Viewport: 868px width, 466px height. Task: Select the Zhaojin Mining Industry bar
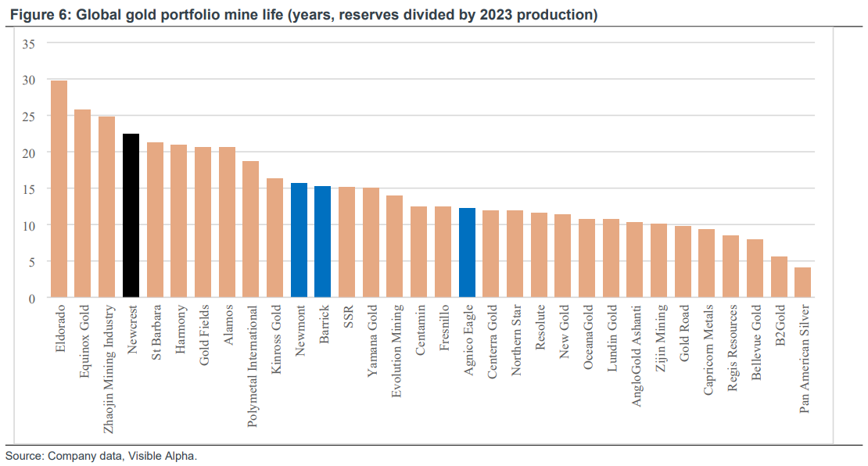[107, 207]
